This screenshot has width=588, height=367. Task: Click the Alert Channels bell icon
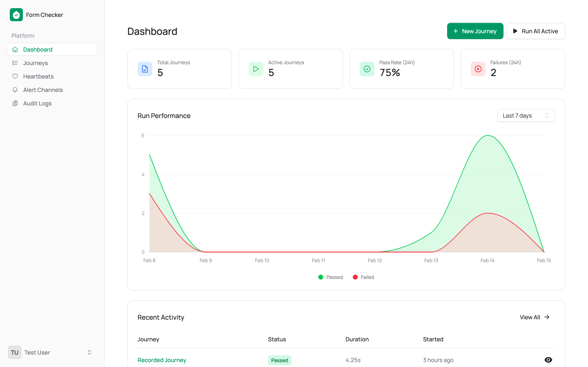15,90
